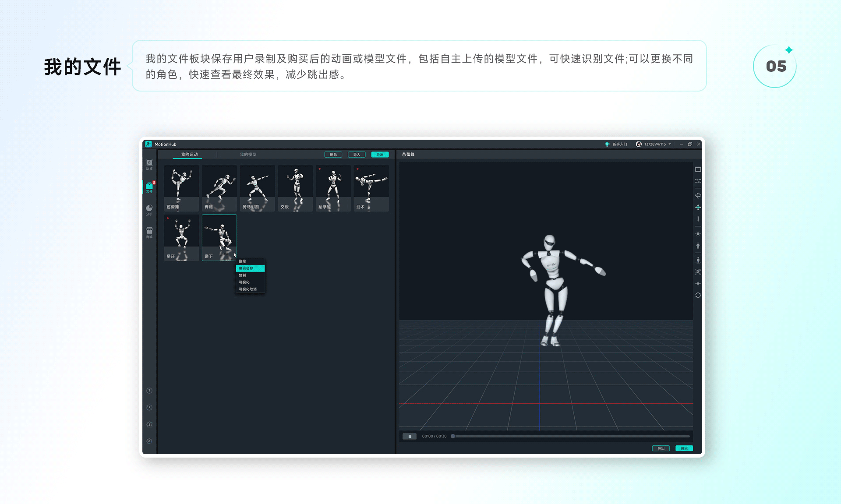Click the running figure capture frame icon
The image size is (841, 504).
(x=698, y=272)
